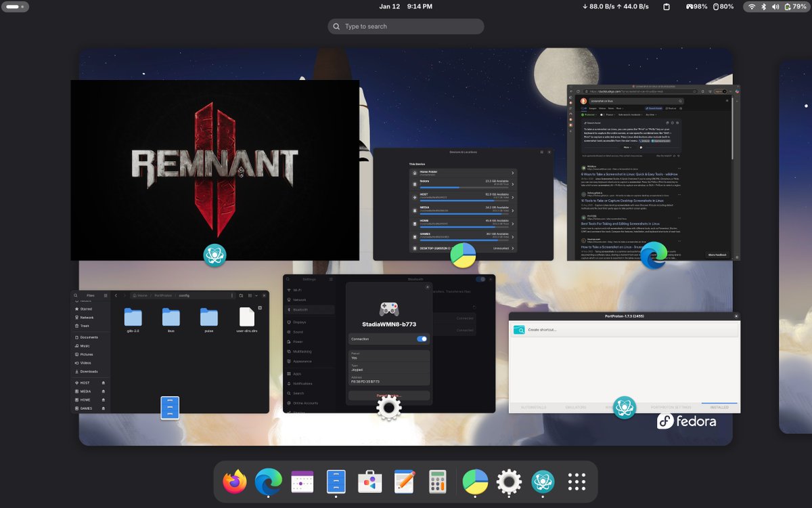Click the mouse battery 80% indicator
The height and width of the screenshot is (508, 812).
[723, 7]
